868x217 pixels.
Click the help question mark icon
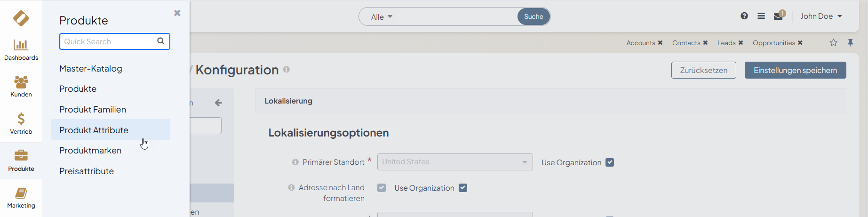744,16
